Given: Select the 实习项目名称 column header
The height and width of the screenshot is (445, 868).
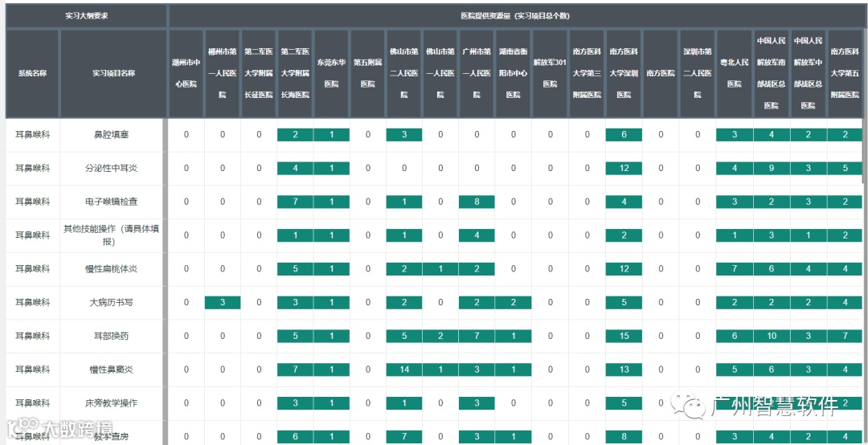Looking at the screenshot, I should [x=113, y=73].
